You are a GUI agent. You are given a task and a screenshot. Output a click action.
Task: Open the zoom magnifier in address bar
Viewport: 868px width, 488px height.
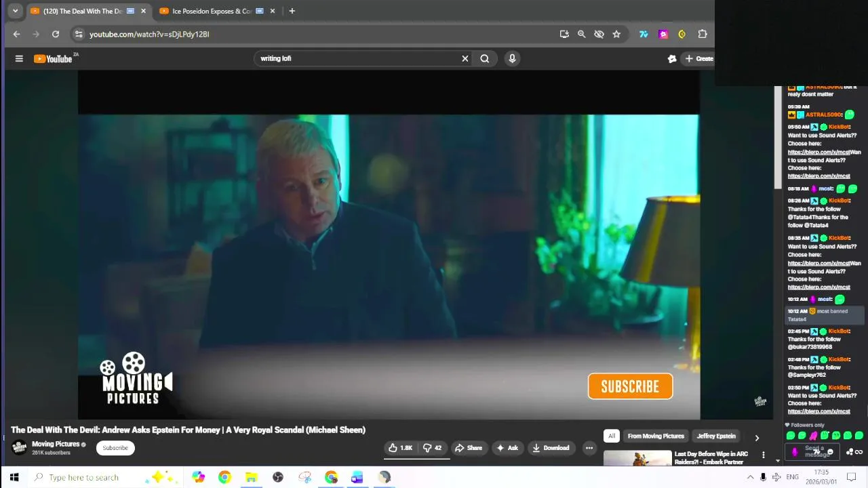coord(581,34)
